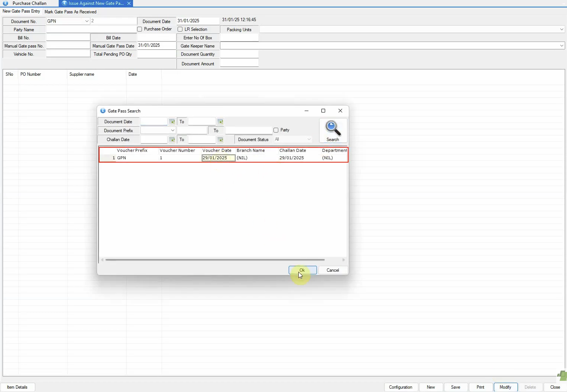Viewport: 567px width, 392px height.
Task: Expand the Document Prefix dropdown
Action: [x=172, y=131]
